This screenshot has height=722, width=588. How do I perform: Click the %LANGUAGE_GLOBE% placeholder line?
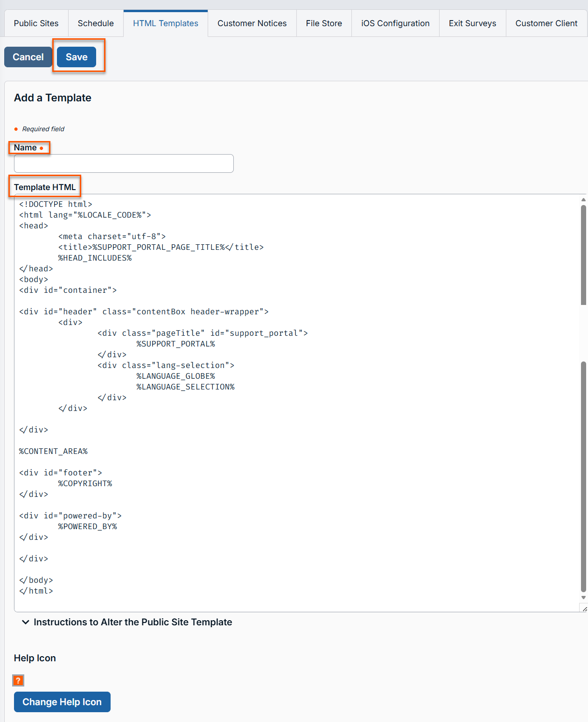pyautogui.click(x=176, y=376)
